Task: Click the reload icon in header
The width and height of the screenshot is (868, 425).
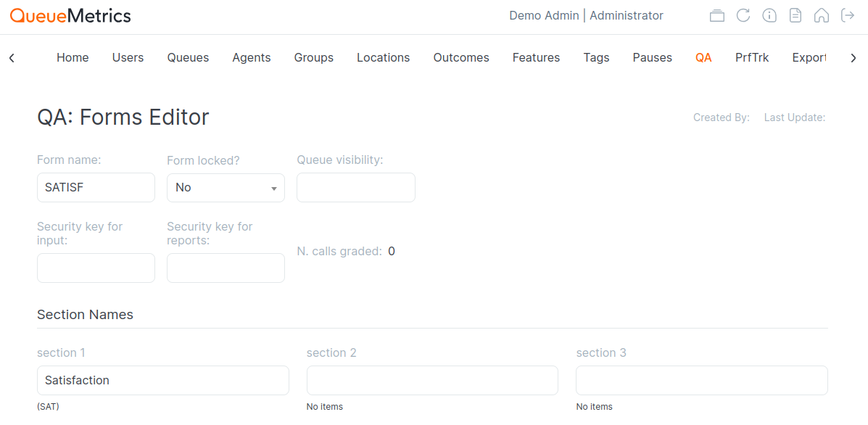Action: pos(743,16)
